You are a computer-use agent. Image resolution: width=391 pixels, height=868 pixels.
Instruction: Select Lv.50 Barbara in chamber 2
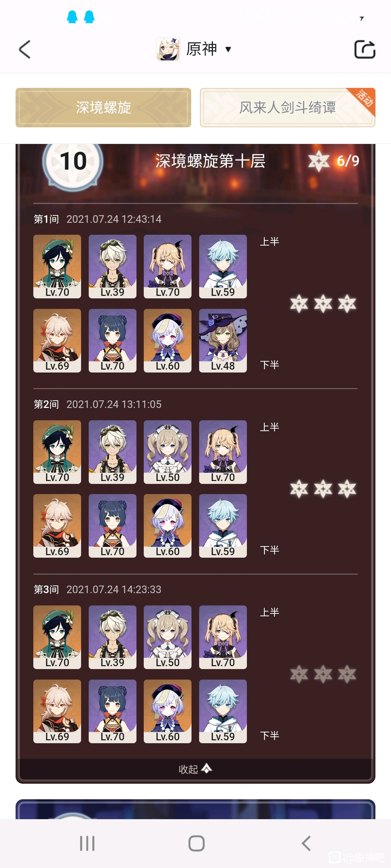[x=168, y=452]
